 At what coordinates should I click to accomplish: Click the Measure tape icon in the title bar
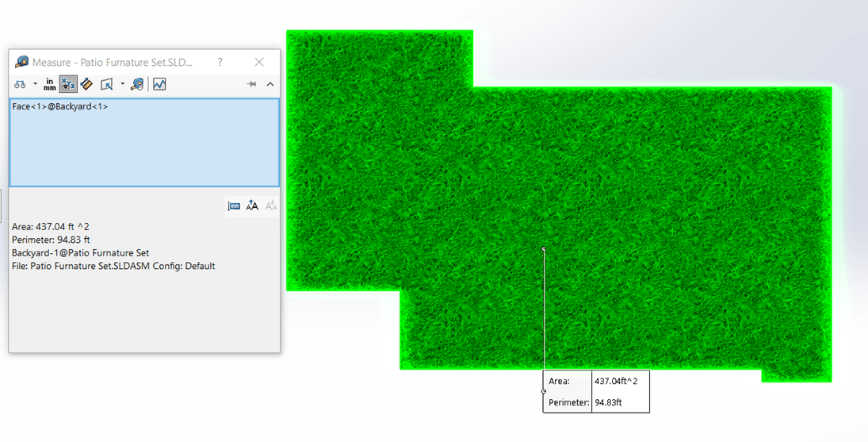click(x=21, y=62)
